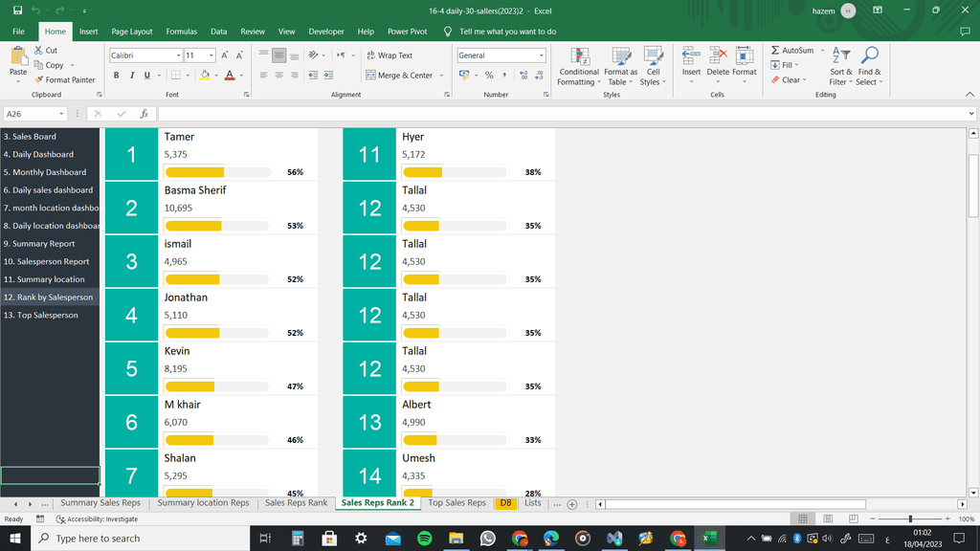Open WhatsApp from the taskbar

point(487,538)
